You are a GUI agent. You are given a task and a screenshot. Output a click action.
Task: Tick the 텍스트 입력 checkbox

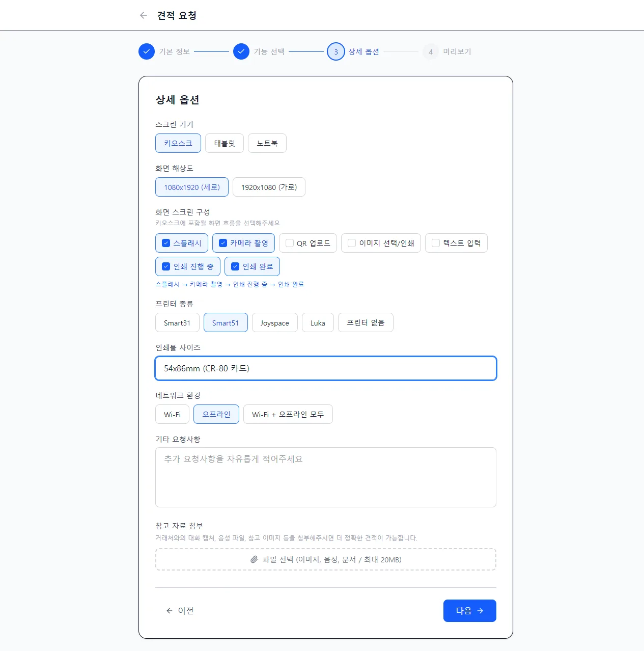[x=436, y=243]
